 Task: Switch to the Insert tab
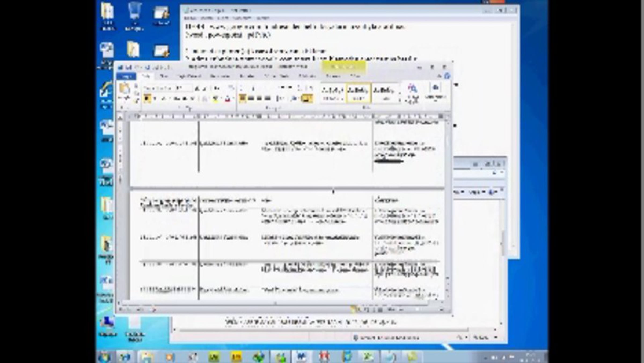pyautogui.click(x=163, y=76)
